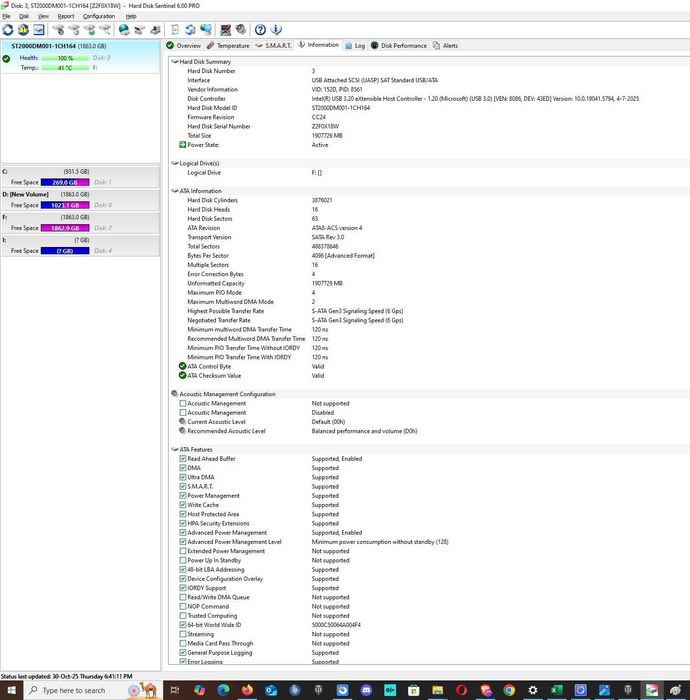Switch to the Alerts tab
Image resolution: width=690 pixels, height=700 pixels.
point(445,46)
